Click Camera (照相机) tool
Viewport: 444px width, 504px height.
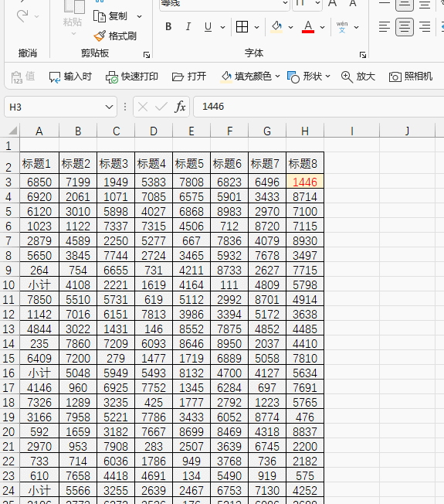point(411,77)
